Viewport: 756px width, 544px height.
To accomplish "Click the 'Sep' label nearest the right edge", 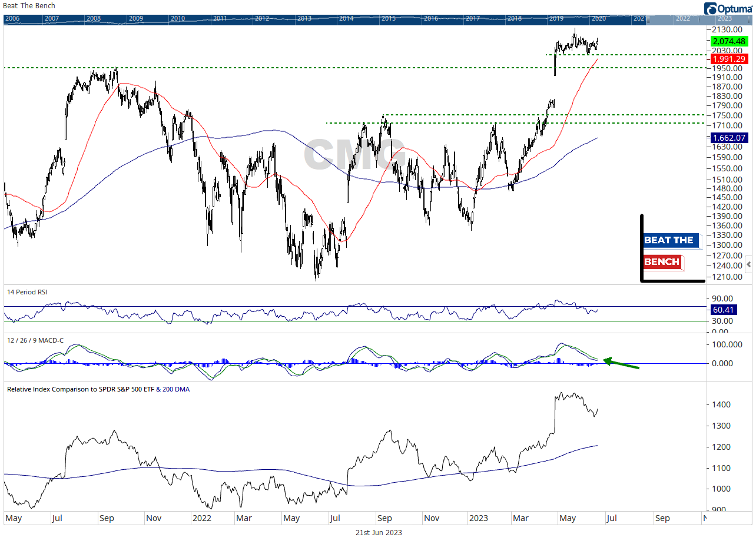I will click(x=662, y=519).
